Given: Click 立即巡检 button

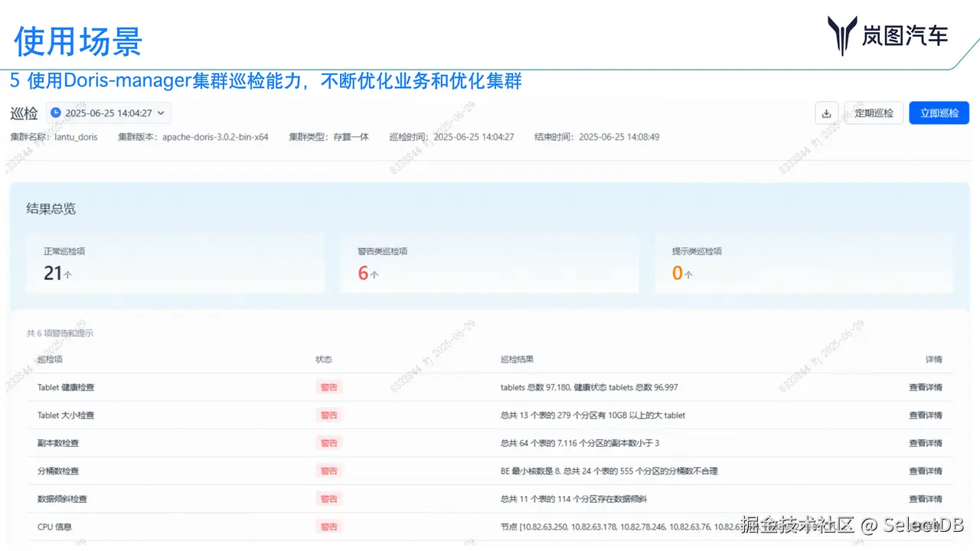Looking at the screenshot, I should [939, 112].
